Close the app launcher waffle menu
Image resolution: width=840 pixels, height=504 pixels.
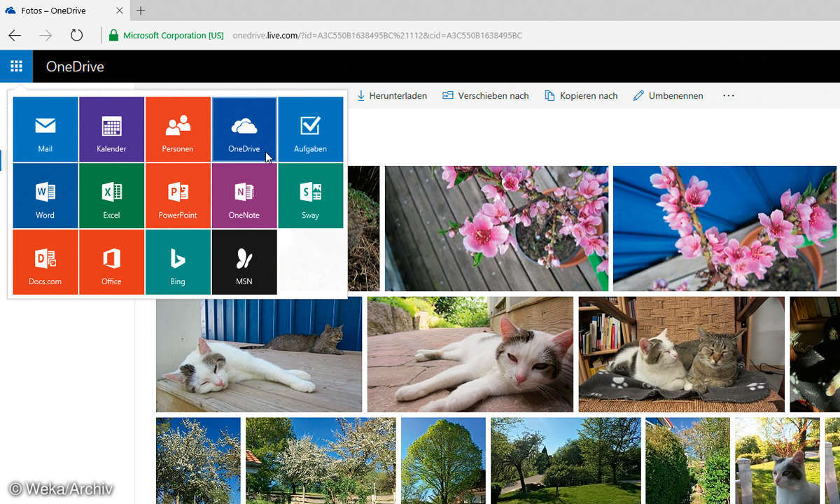[16, 66]
